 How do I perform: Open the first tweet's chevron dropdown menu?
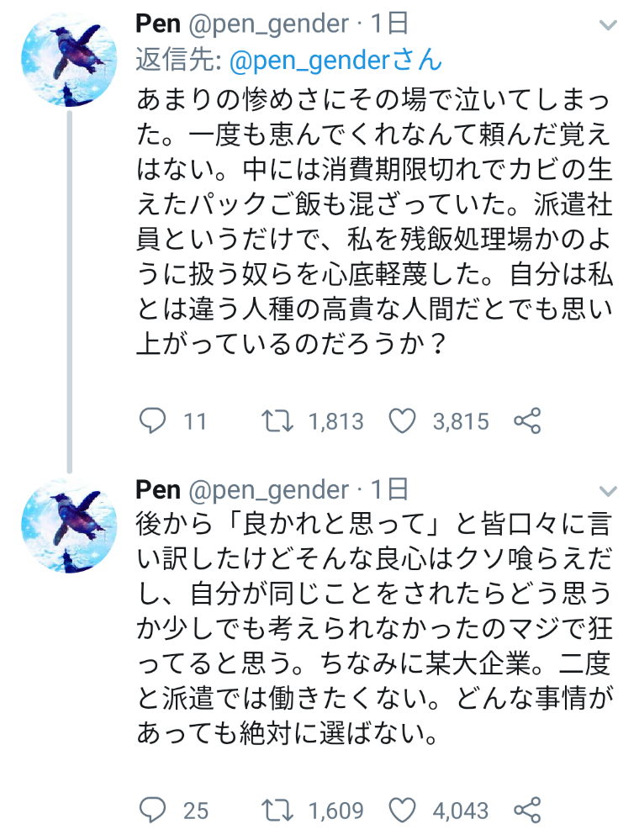coord(607,25)
